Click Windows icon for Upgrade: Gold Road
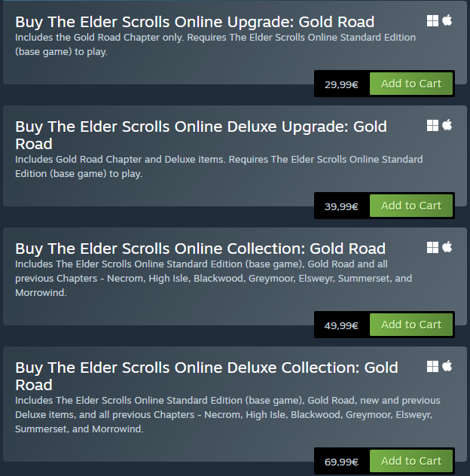The height and width of the screenshot is (476, 470). [432, 21]
